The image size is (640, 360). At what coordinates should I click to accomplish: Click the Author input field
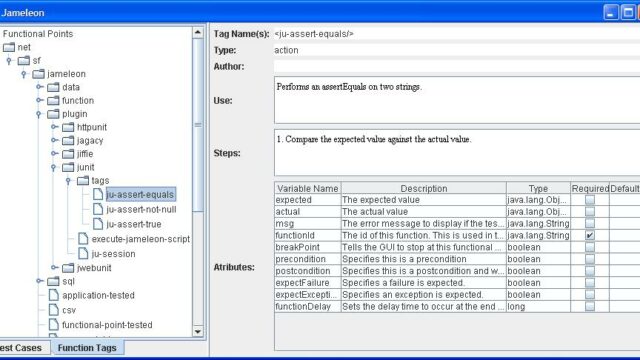[457, 67]
